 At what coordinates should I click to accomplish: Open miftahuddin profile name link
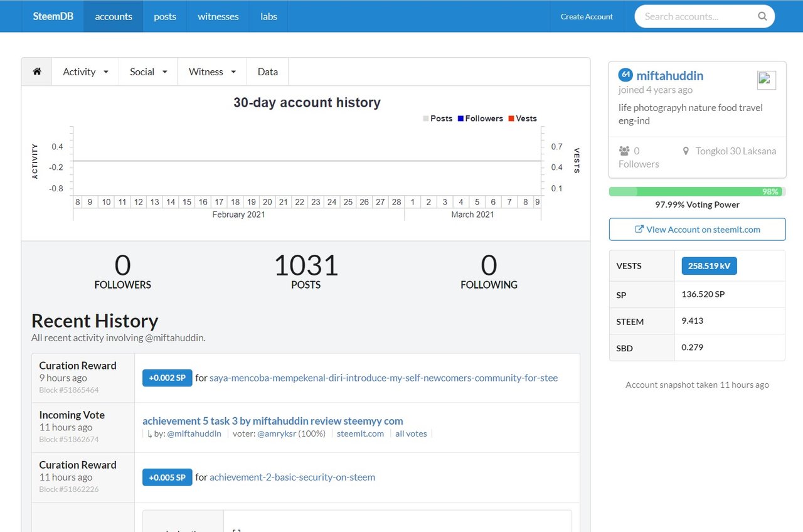click(x=670, y=75)
